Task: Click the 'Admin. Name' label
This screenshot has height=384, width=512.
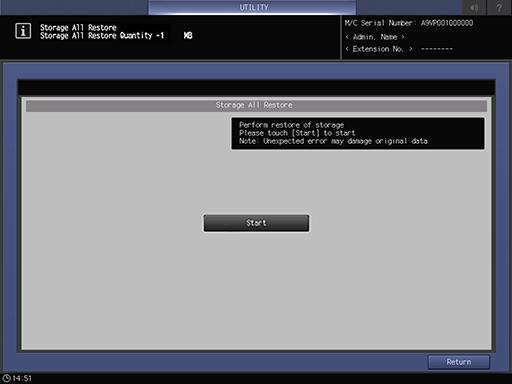Action: point(375,37)
